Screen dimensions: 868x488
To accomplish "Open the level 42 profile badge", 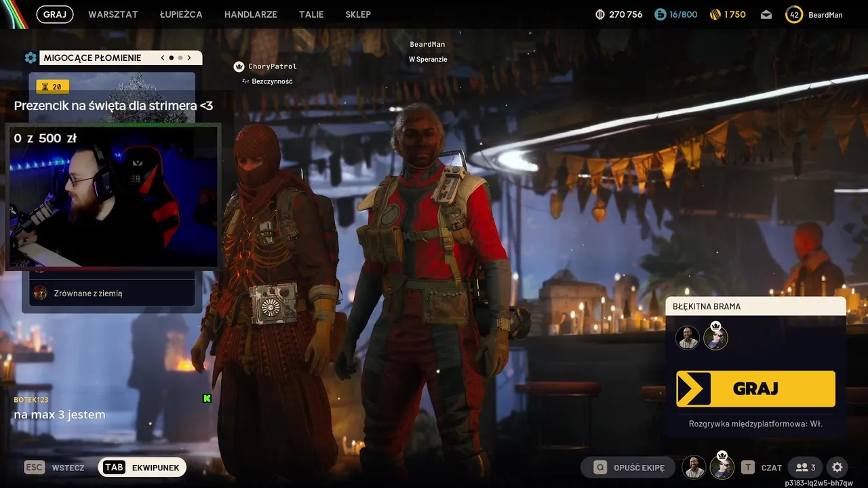I will coord(794,14).
